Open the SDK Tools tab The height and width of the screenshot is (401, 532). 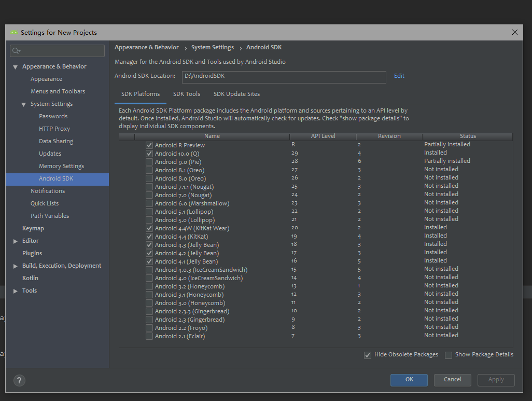pos(187,94)
